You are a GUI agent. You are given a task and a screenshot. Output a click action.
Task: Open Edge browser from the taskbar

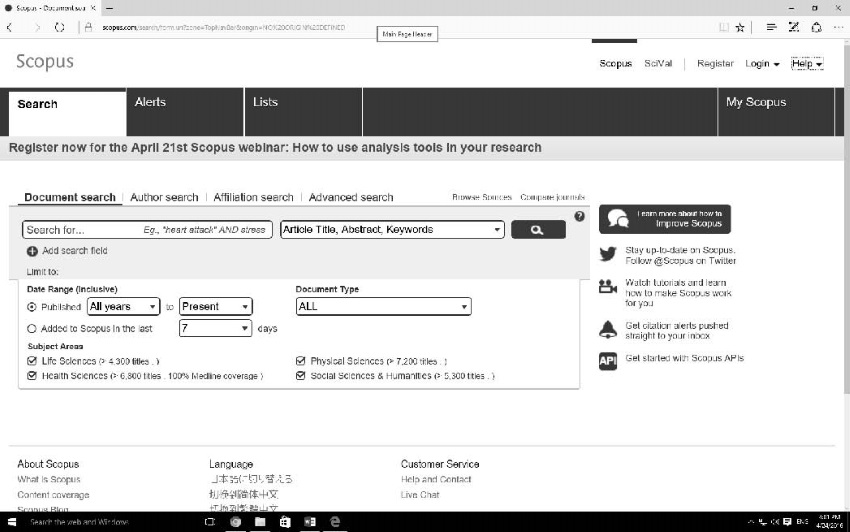click(335, 522)
